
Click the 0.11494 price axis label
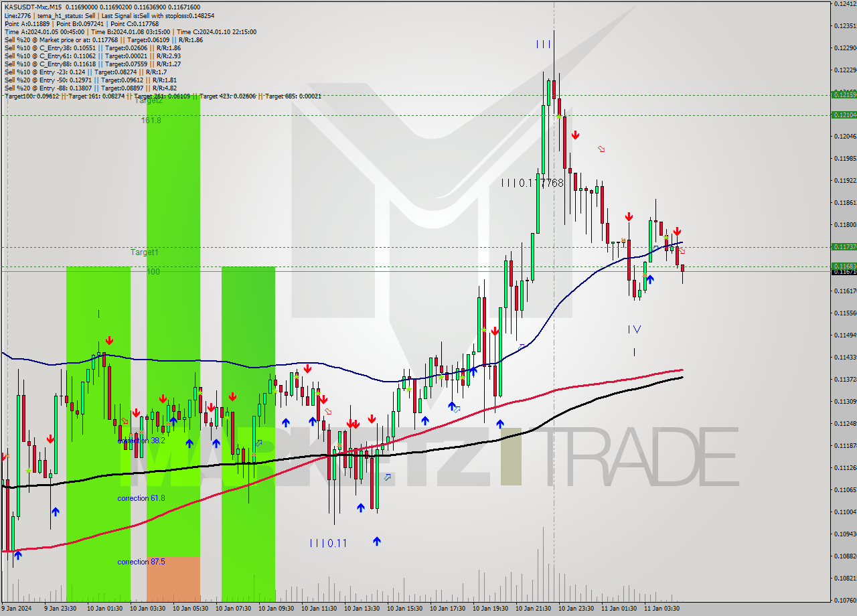(x=844, y=335)
